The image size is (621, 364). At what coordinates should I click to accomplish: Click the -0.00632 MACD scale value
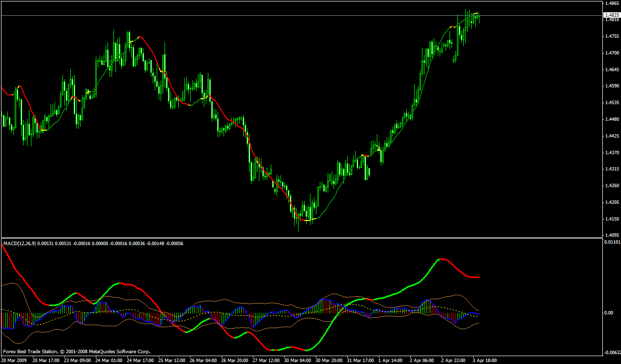612,352
